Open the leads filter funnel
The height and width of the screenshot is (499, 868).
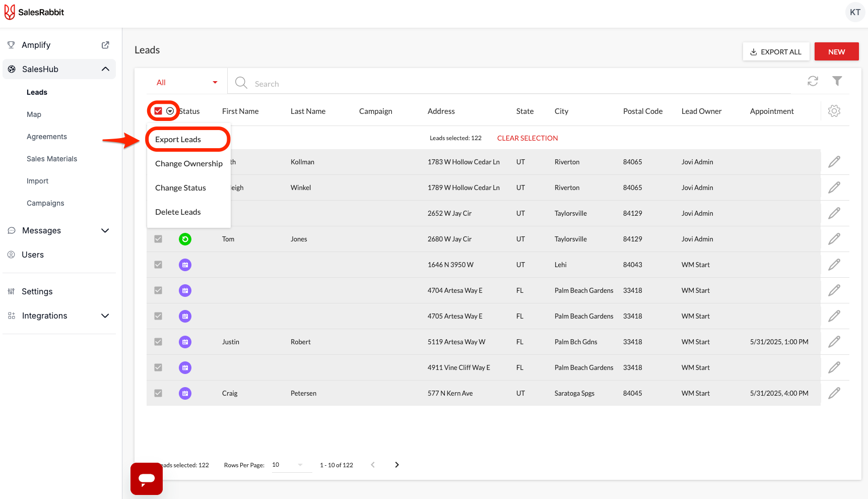[837, 81]
